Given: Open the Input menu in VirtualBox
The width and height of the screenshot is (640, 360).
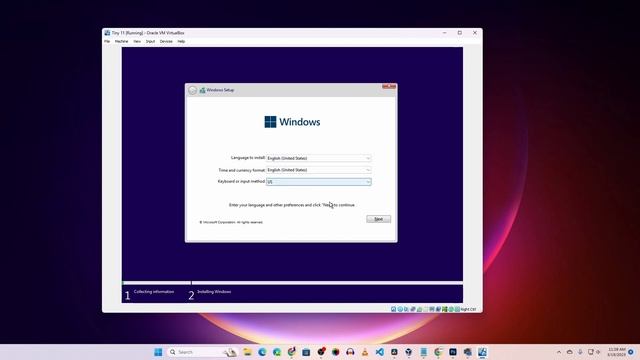Looking at the screenshot, I should point(150,41).
